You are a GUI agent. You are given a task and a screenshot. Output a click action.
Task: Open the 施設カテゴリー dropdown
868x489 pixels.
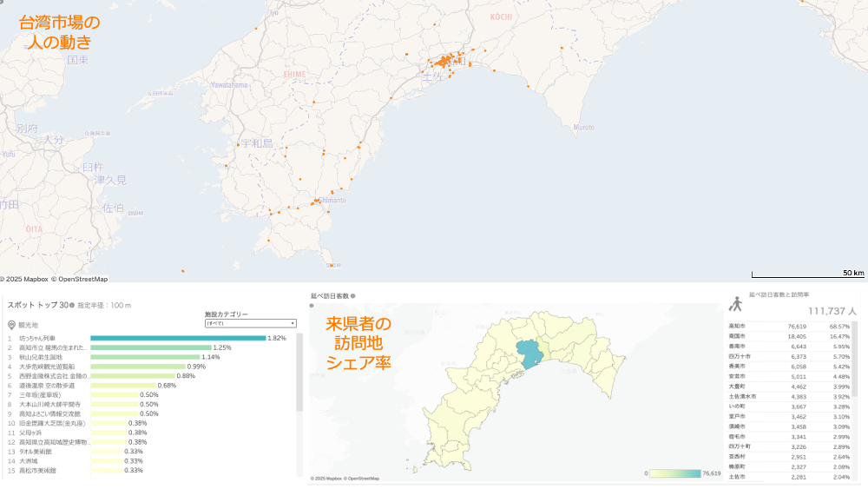250,323
